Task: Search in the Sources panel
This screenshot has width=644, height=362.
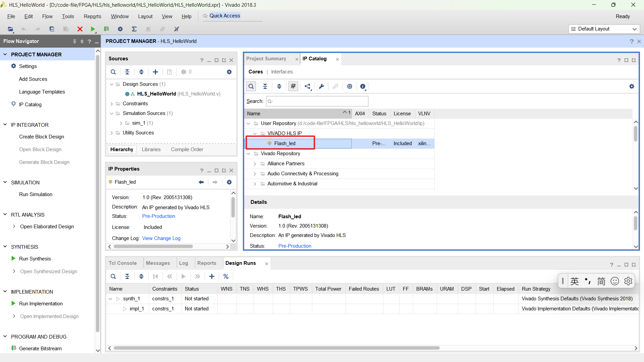Action: (113, 72)
